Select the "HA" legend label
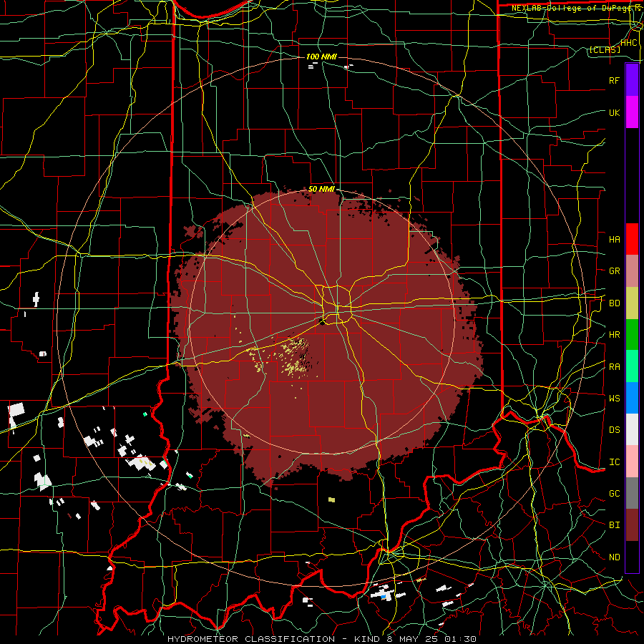The image size is (644, 644). (614, 240)
